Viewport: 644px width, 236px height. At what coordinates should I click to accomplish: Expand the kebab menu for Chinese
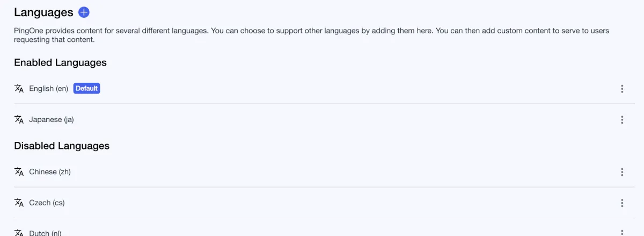[x=622, y=172]
